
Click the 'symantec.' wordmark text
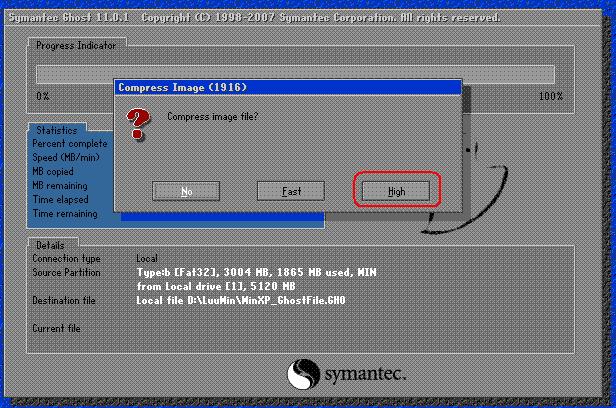365,374
